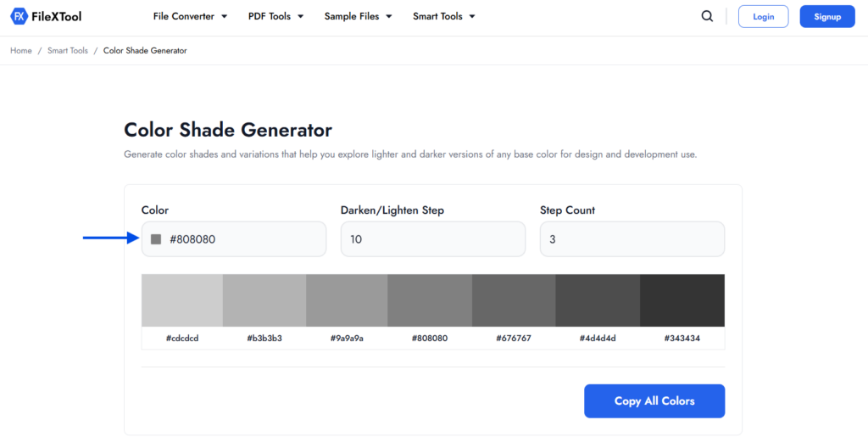
Task: Open the File Converter menu
Action: (x=190, y=17)
